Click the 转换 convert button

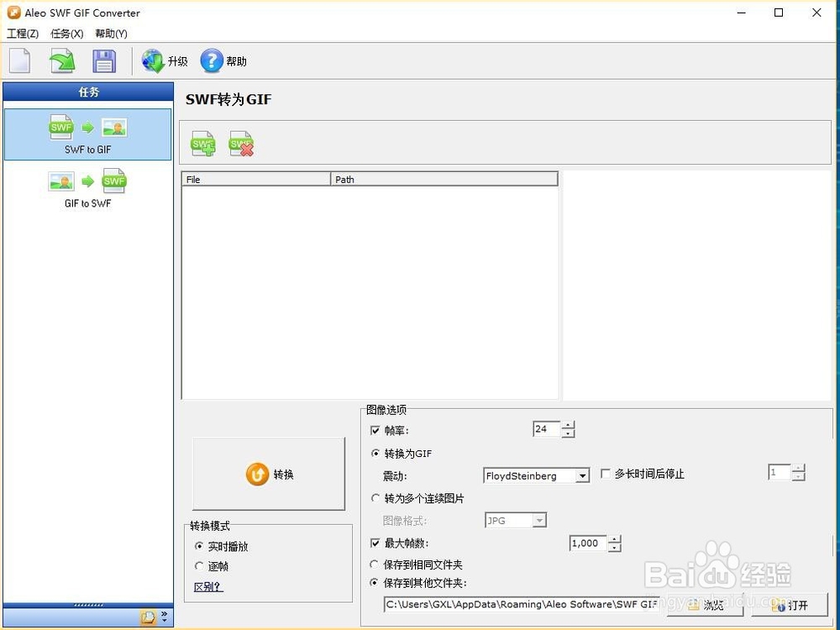[269, 474]
